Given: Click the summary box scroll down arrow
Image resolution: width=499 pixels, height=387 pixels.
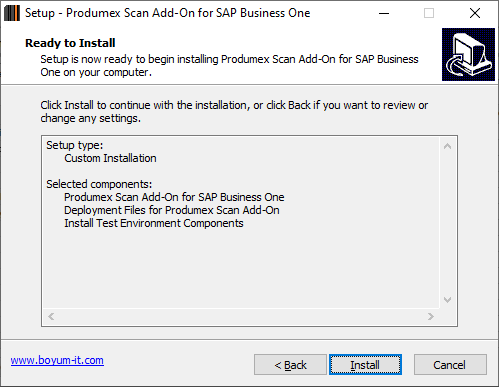Looking at the screenshot, I should [x=447, y=300].
